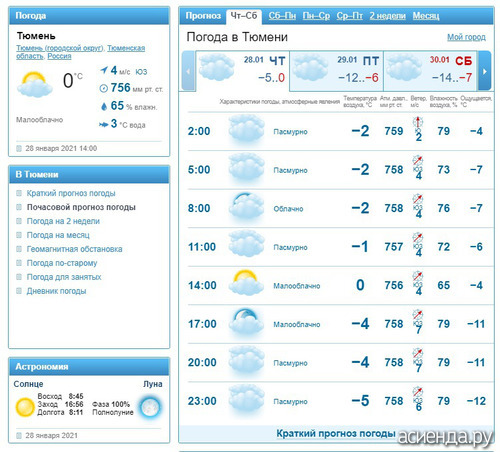The width and height of the screenshot is (500, 452).
Task: Open Геомагнитная обстановка link
Action: click(x=74, y=249)
